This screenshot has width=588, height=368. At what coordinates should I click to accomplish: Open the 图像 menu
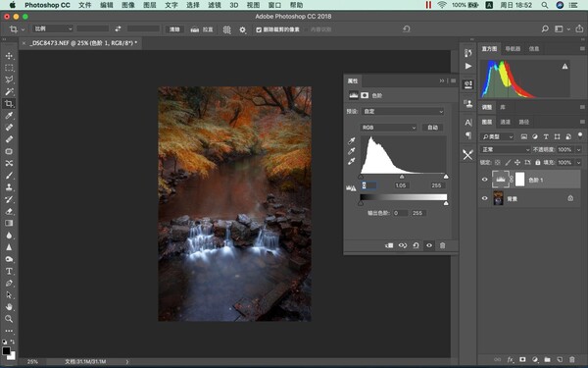128,5
